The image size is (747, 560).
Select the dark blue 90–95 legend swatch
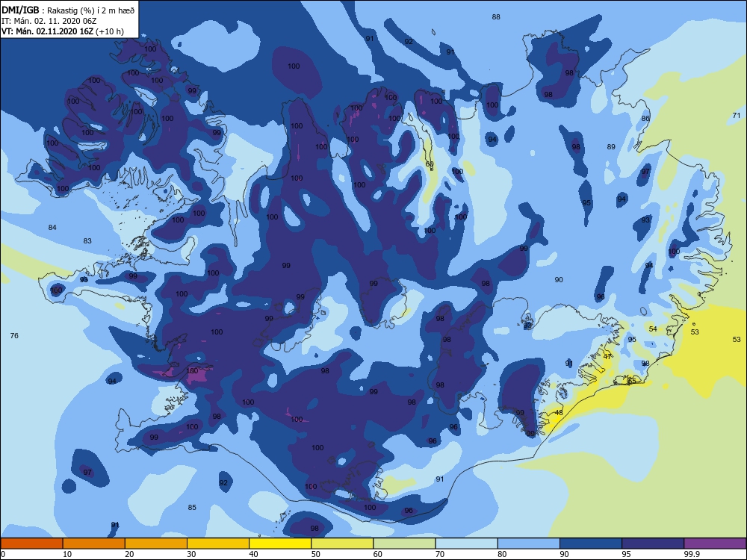[x=591, y=544]
